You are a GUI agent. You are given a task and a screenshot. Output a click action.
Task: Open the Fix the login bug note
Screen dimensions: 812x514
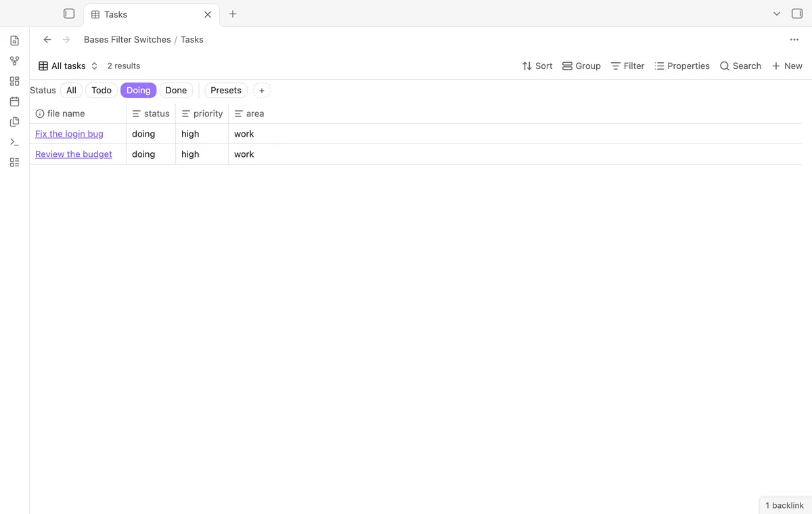(x=69, y=134)
